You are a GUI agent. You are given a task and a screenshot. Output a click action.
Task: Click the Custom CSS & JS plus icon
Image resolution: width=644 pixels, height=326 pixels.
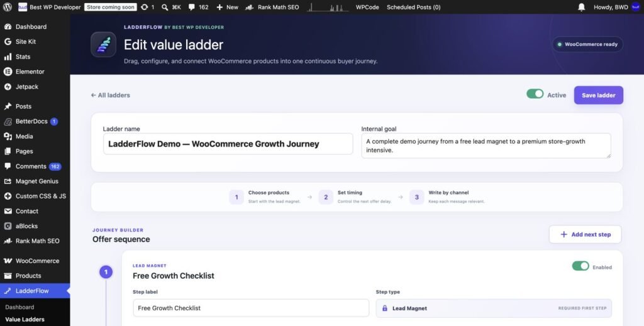point(8,196)
